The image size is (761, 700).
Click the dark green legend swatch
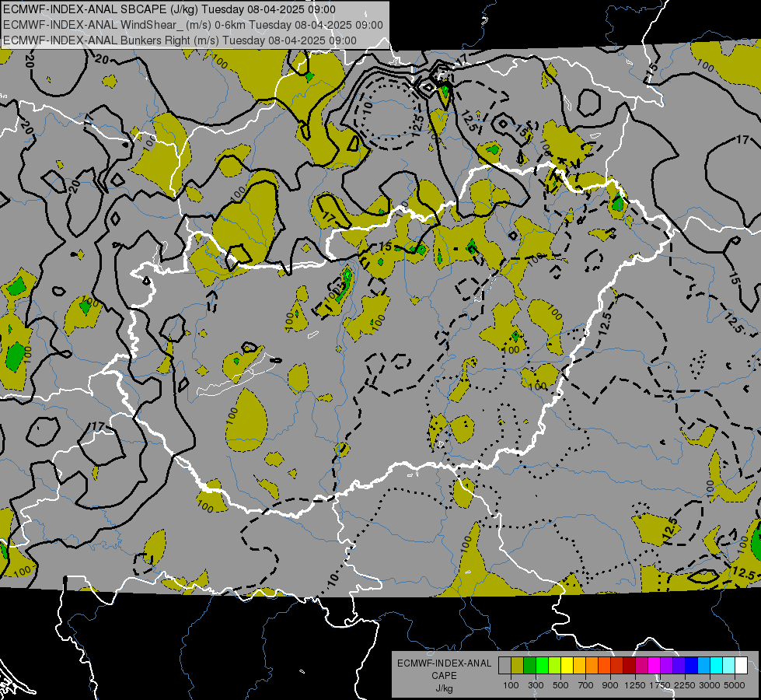tap(530, 666)
